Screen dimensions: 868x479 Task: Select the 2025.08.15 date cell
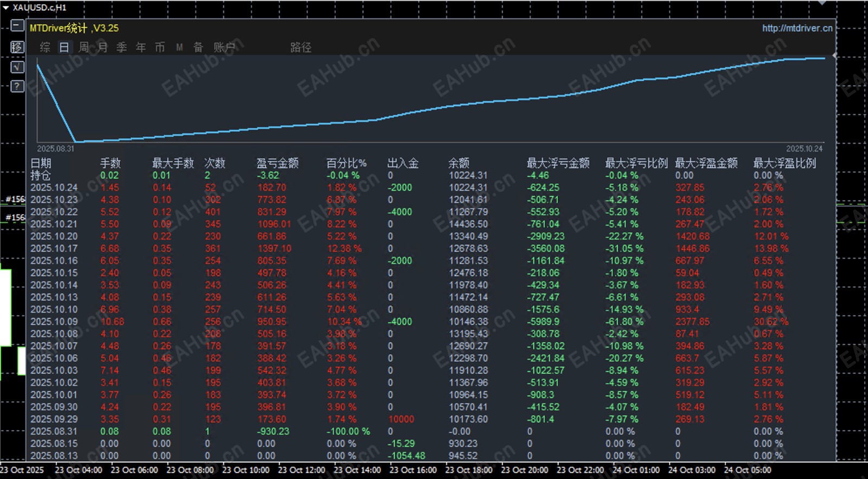[54, 444]
